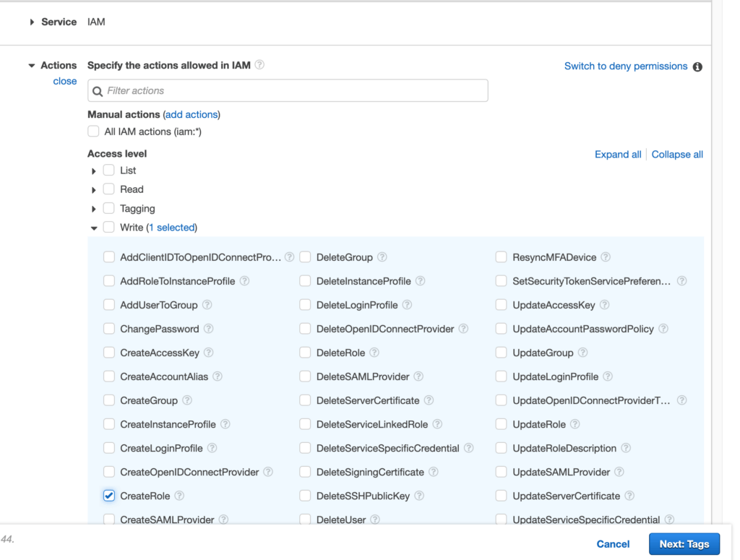
Task: Check the DeleteRole permission checkbox
Action: [x=305, y=353]
